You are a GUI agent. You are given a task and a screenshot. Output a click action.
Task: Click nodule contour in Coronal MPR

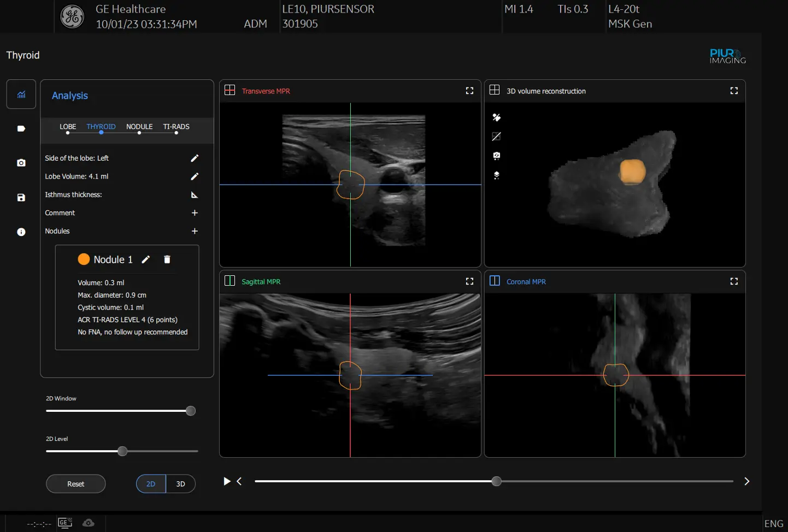point(616,375)
